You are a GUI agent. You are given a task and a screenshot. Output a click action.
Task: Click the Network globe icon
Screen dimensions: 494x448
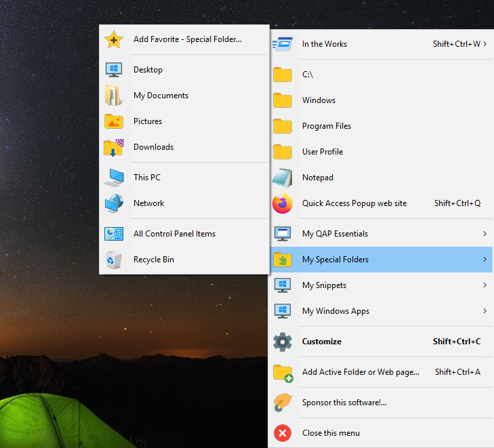[114, 203]
